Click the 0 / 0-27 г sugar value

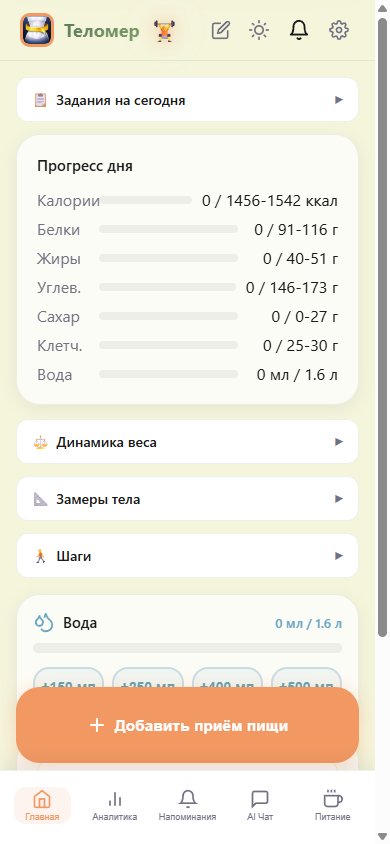click(x=304, y=317)
